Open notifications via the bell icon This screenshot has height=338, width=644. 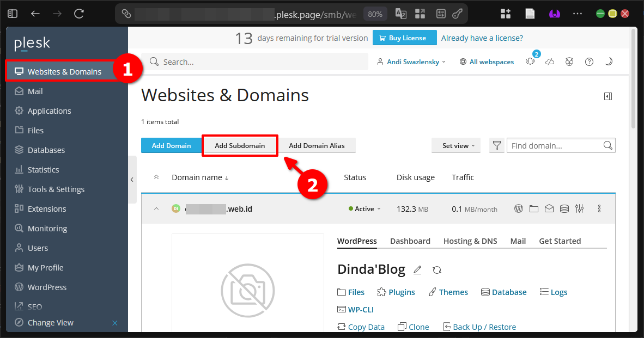click(x=529, y=62)
